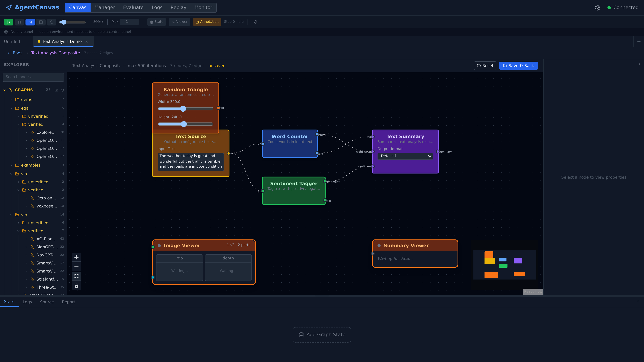Click the Step forward button
The image size is (644, 362).
[30, 22]
